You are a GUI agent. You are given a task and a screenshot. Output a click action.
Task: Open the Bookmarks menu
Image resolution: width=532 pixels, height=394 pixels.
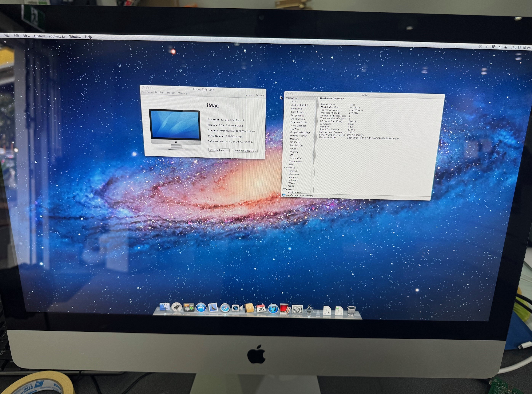tap(57, 36)
